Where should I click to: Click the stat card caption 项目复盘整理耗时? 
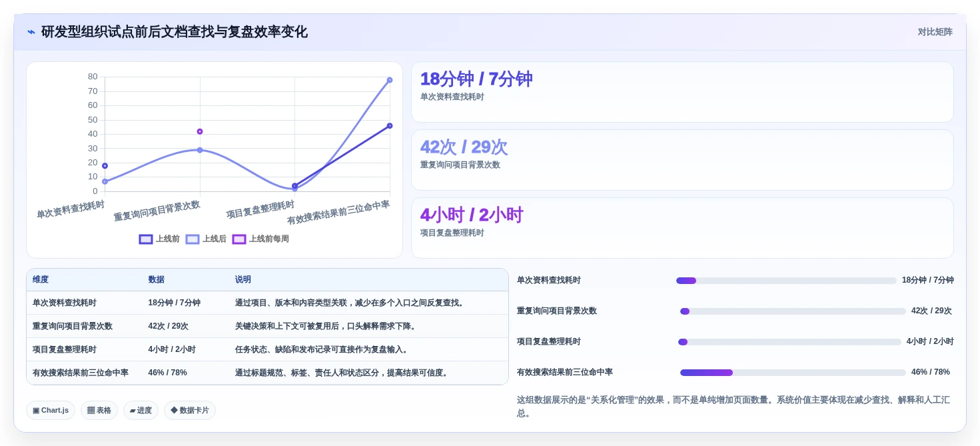tap(452, 233)
